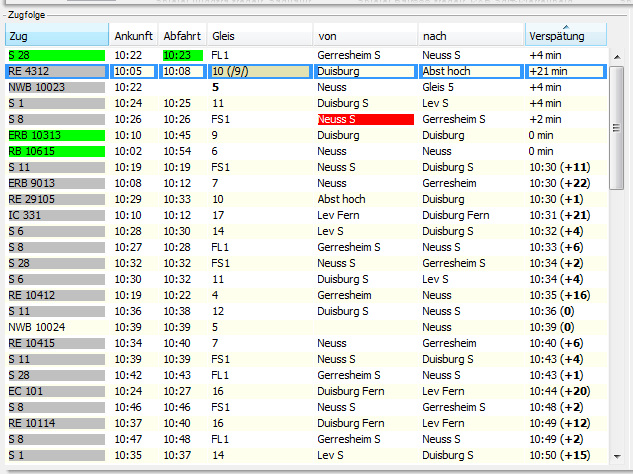
Task: Select train IC 331 row
Action: click(56, 215)
